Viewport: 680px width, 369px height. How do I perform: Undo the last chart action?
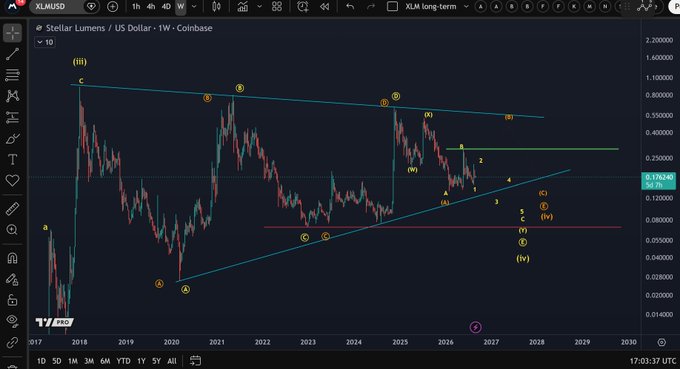(x=350, y=7)
